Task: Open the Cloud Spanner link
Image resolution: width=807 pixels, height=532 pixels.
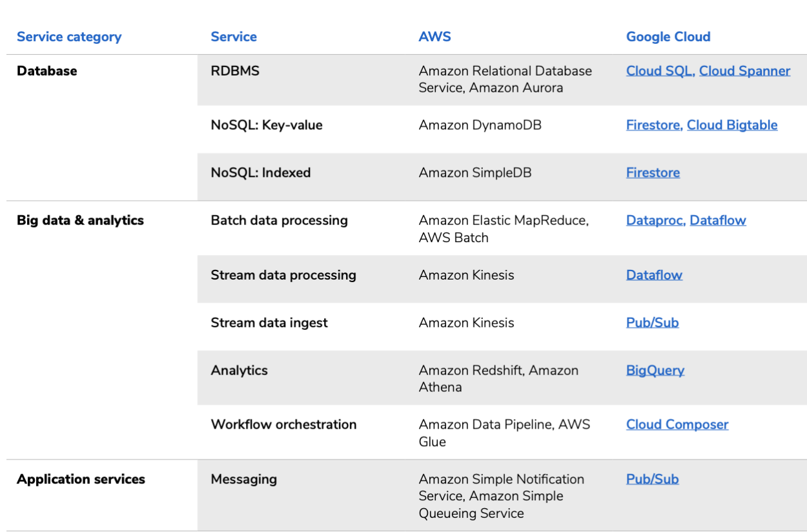Action: pyautogui.click(x=744, y=71)
